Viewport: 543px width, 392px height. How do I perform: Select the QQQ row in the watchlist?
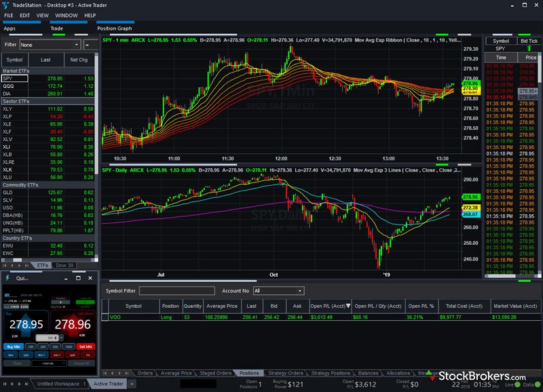click(x=48, y=86)
